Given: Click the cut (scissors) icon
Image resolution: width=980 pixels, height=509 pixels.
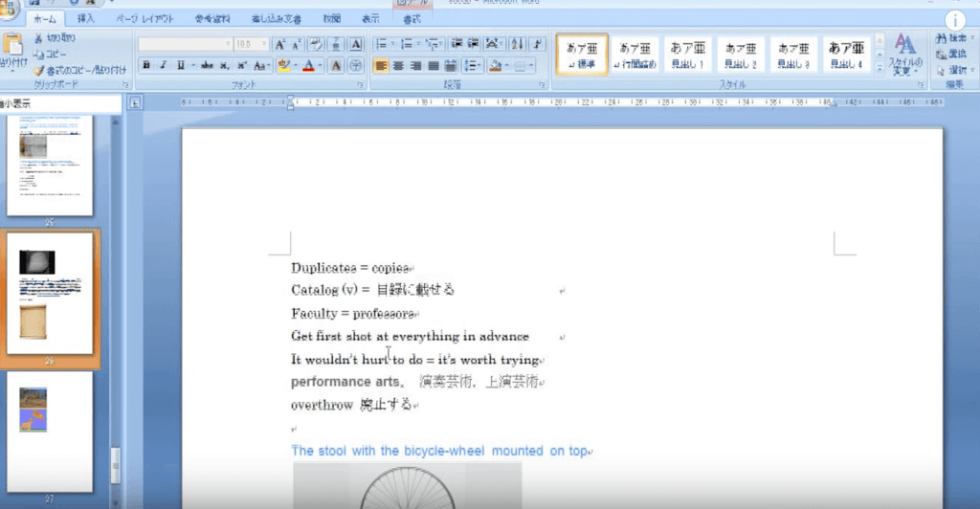Looking at the screenshot, I should click(x=39, y=38).
